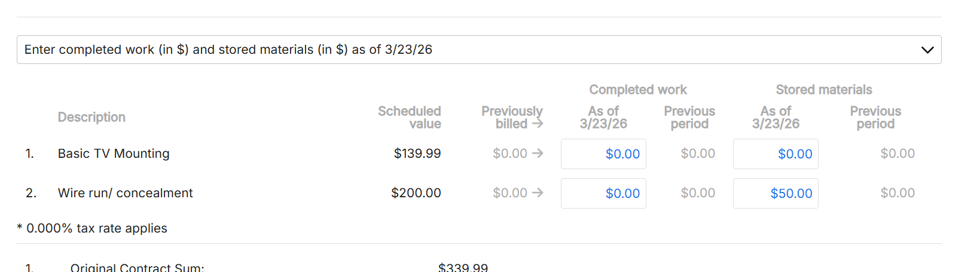Edit stored materials amount for Basic TV Mounting

click(776, 154)
